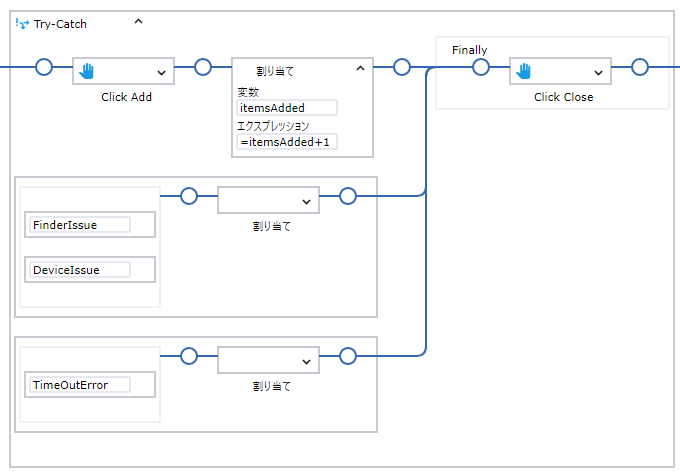
Task: Open the Click Close step dropdown arrow
Action: [x=598, y=72]
